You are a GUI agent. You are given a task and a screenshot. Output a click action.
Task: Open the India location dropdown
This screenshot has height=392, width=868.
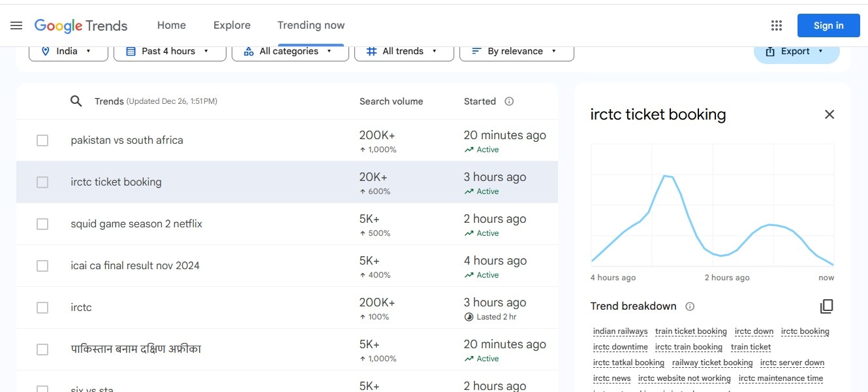pyautogui.click(x=68, y=51)
